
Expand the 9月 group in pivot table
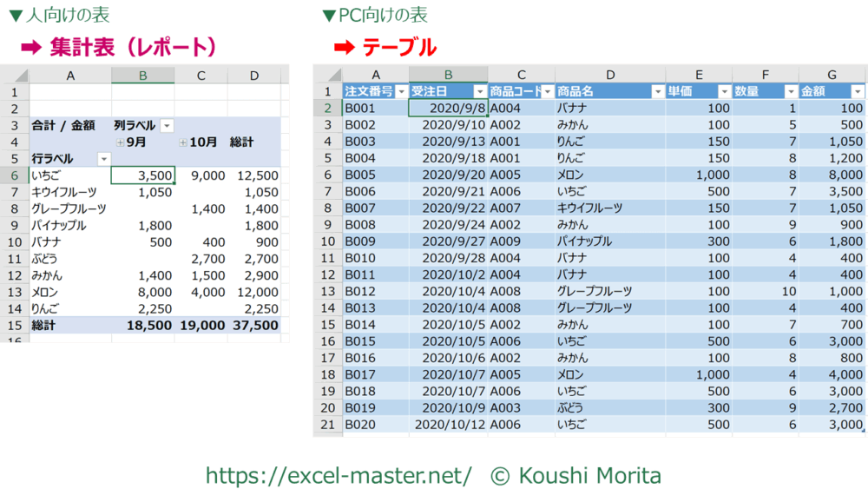click(119, 142)
